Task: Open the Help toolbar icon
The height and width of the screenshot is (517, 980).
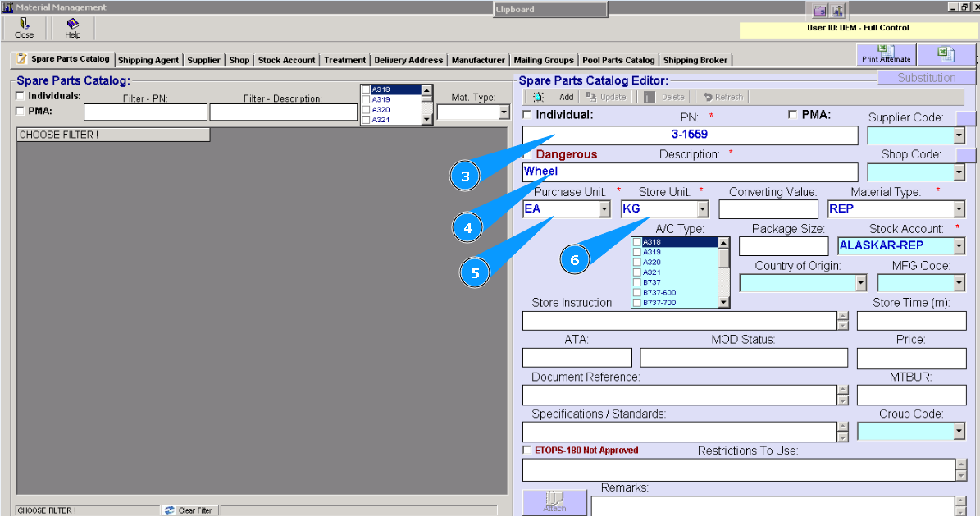Action: point(72,28)
